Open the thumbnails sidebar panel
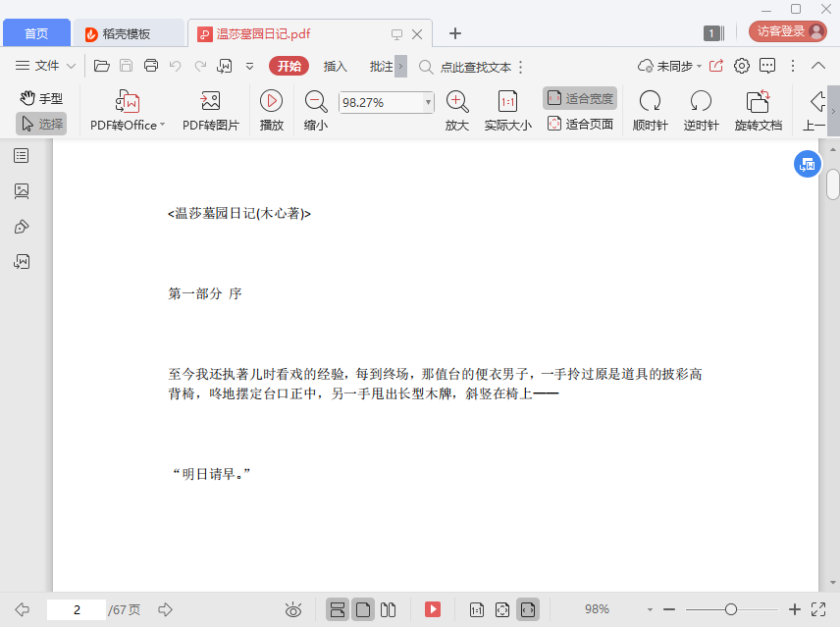Image resolution: width=840 pixels, height=627 pixels. pyautogui.click(x=22, y=191)
